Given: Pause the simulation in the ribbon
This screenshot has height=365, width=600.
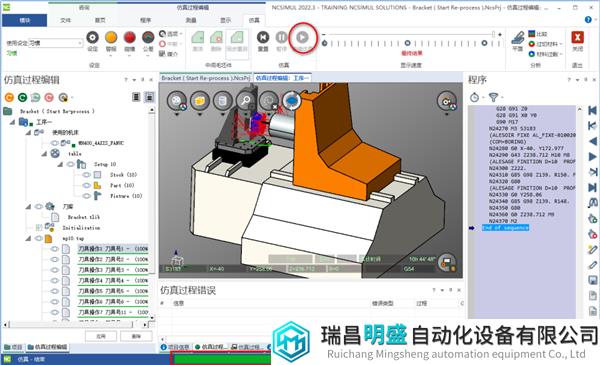Looking at the screenshot, I should point(281,37).
